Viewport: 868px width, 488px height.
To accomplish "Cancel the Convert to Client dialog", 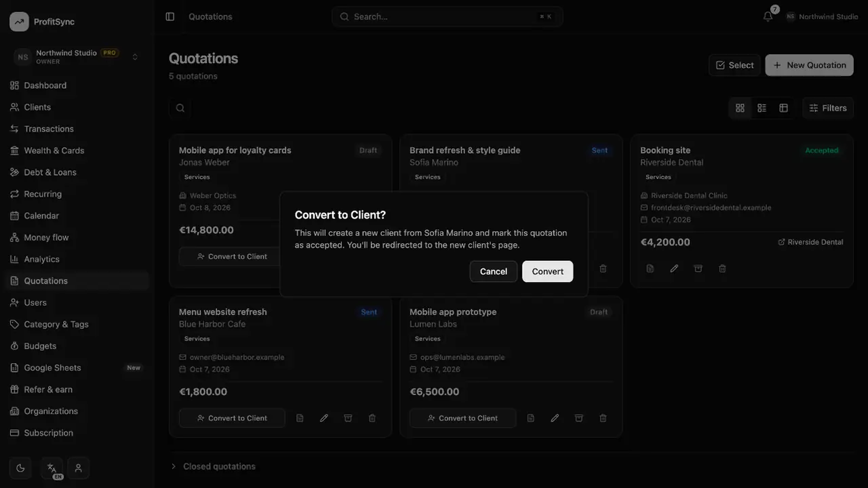I will point(494,271).
